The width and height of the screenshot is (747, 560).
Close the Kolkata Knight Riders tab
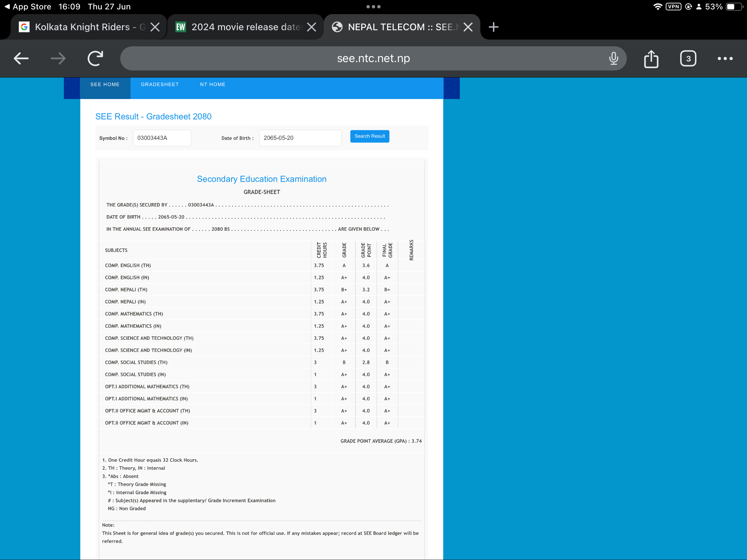155,27
